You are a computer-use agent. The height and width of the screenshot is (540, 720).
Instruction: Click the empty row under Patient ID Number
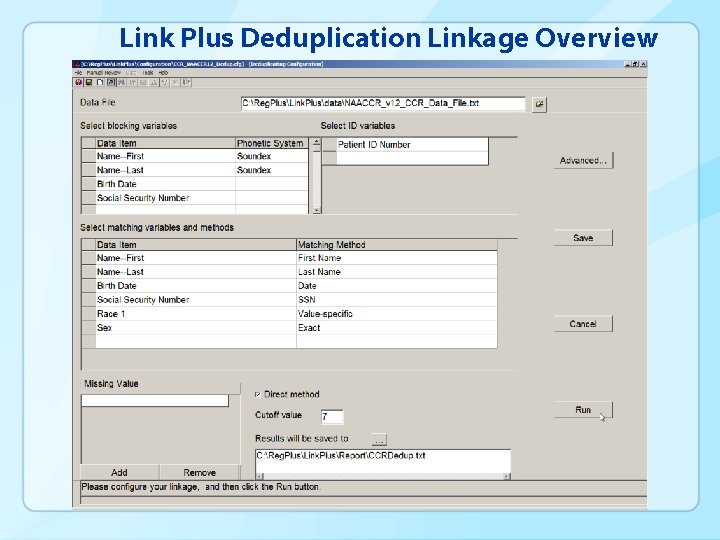[412, 158]
